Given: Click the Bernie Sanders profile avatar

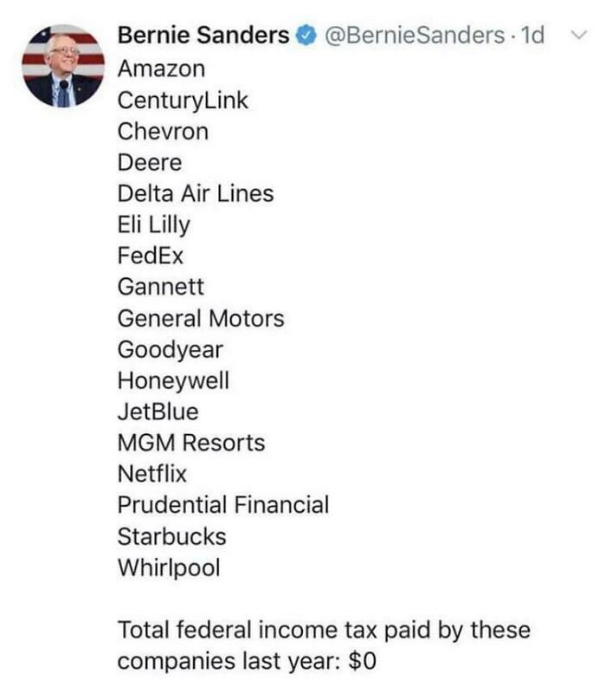Looking at the screenshot, I should pos(63,65).
